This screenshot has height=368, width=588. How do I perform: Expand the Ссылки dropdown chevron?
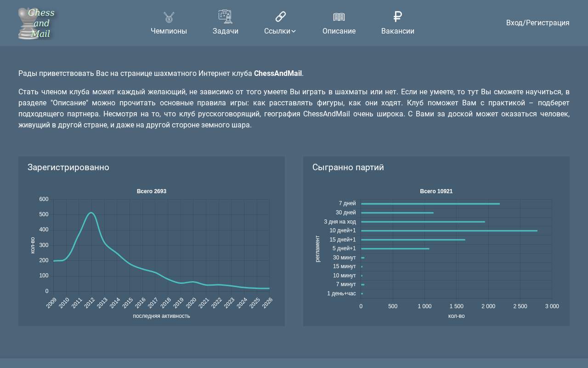[x=294, y=31]
